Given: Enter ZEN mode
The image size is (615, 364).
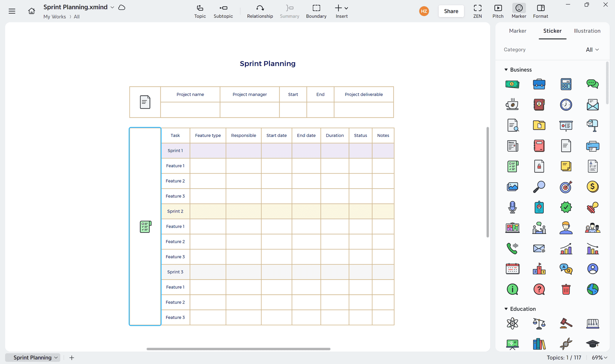Looking at the screenshot, I should pos(477,11).
